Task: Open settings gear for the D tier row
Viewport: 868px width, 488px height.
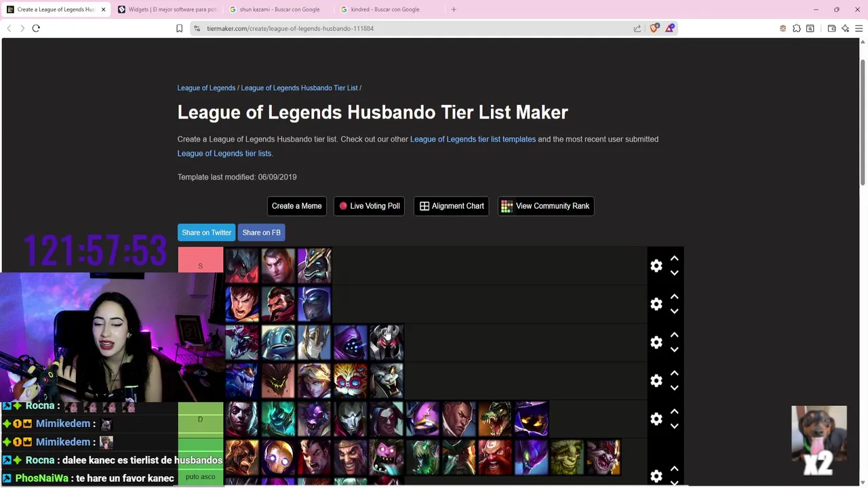Action: point(656,419)
